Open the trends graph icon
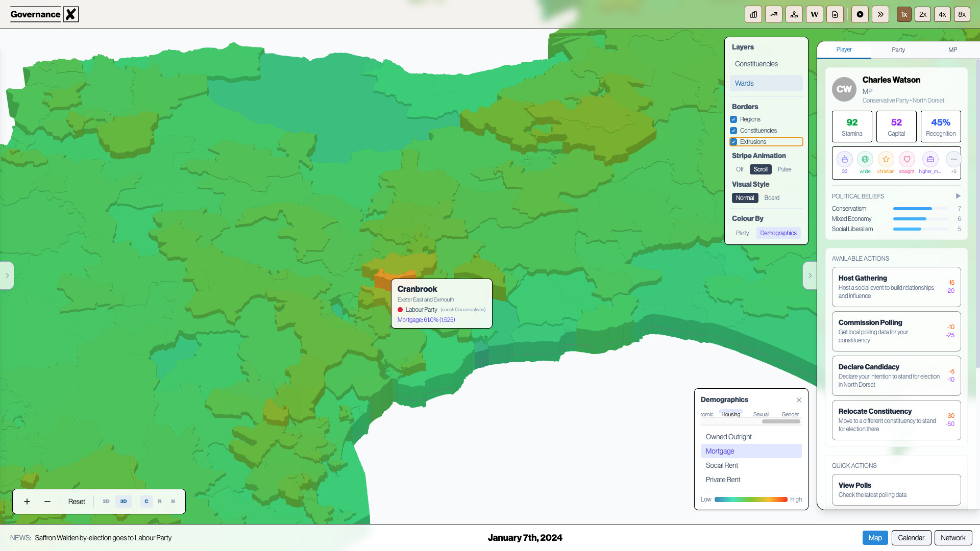This screenshot has width=980, height=551. 773,14
